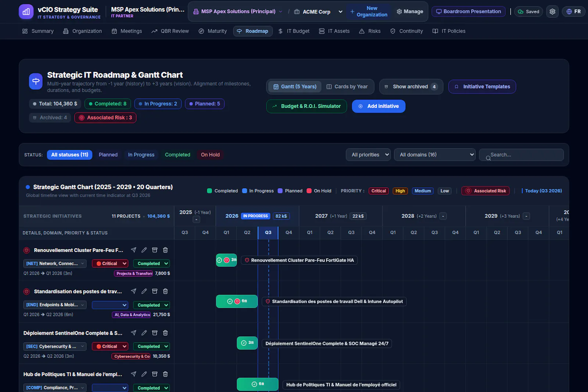Delete the Déploiement SentinelOne initiative
The width and height of the screenshot is (588, 392).
point(165,333)
